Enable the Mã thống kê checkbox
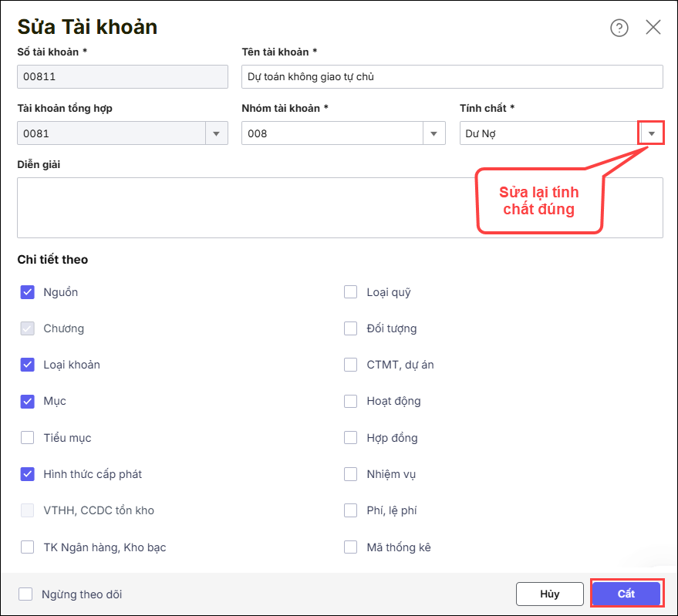Screen dimensions: 678x616 click(x=351, y=547)
